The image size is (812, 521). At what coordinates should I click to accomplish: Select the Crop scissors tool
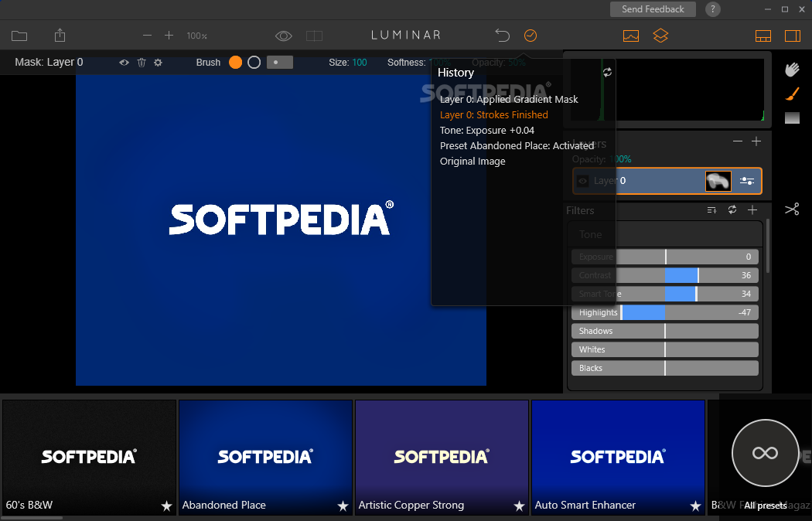click(792, 209)
